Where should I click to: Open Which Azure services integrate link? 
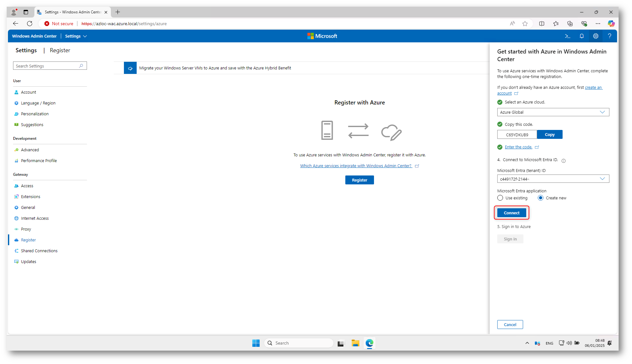pos(356,166)
